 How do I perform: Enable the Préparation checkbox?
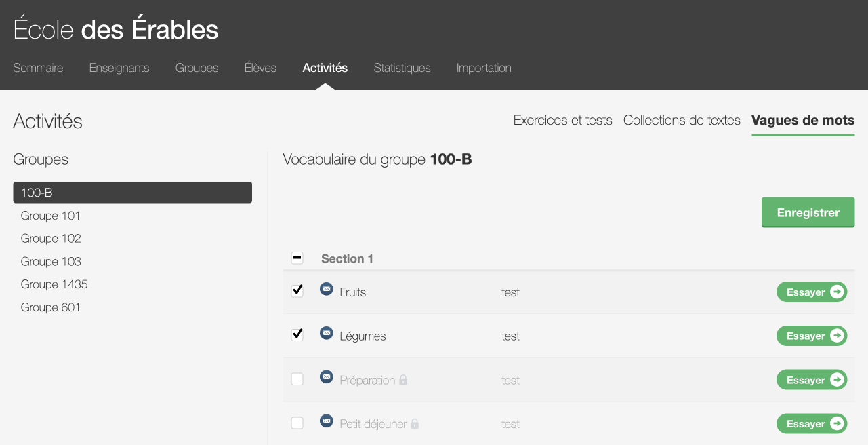[297, 379]
